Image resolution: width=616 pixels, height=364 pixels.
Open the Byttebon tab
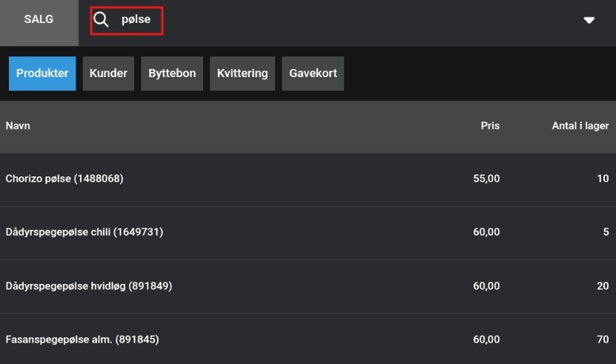tap(172, 73)
